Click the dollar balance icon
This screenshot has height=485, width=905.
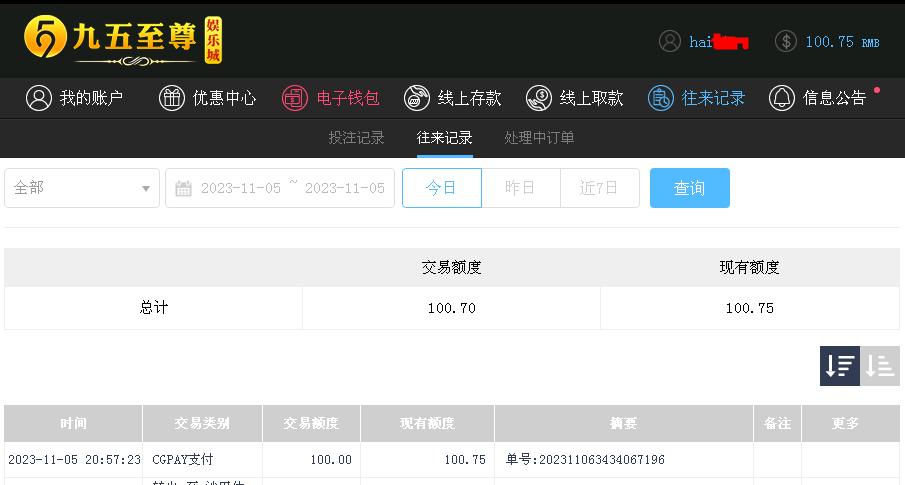(786, 42)
